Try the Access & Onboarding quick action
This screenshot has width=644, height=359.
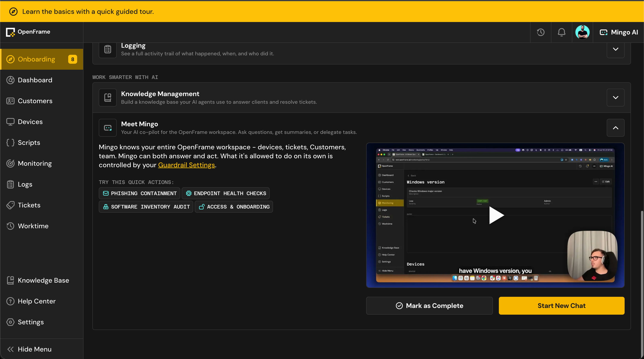[x=234, y=207]
